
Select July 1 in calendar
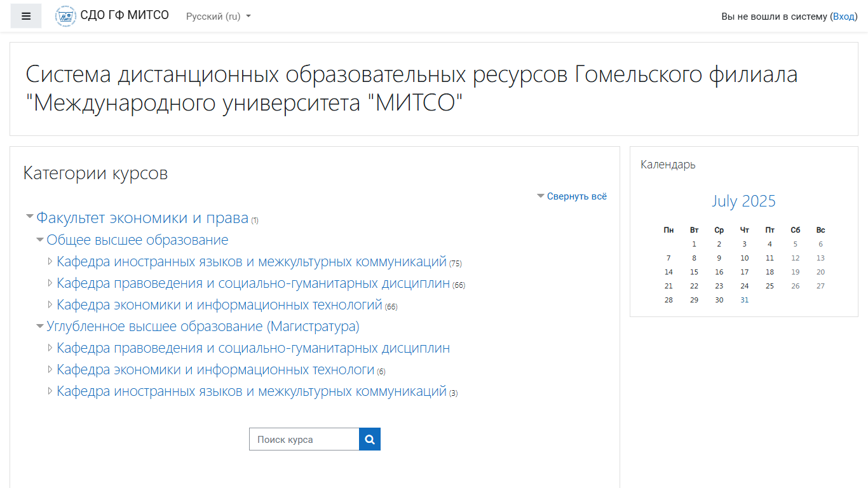pos(694,244)
